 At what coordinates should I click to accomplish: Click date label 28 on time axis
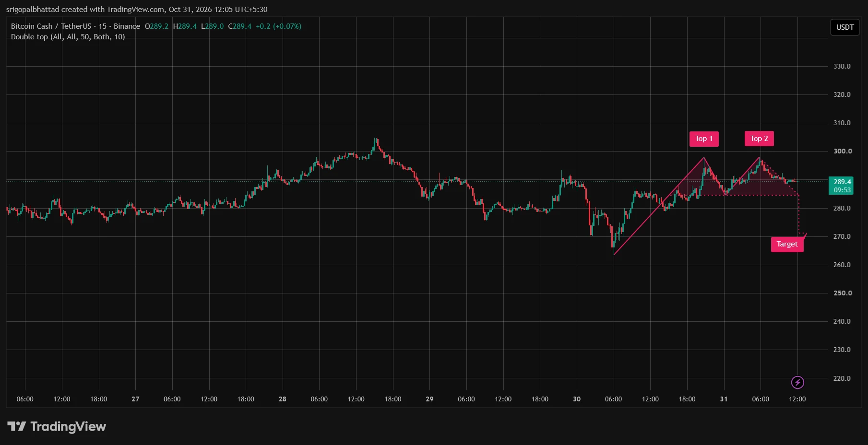pyautogui.click(x=283, y=399)
